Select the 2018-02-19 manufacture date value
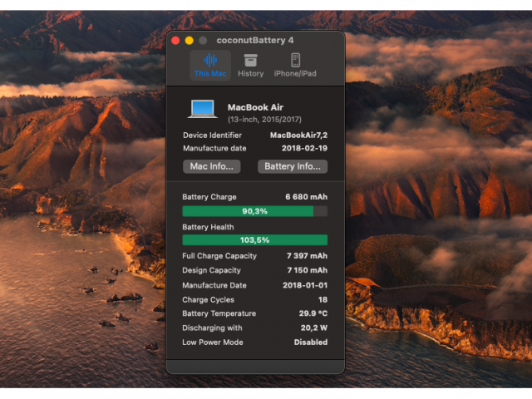 tap(305, 148)
